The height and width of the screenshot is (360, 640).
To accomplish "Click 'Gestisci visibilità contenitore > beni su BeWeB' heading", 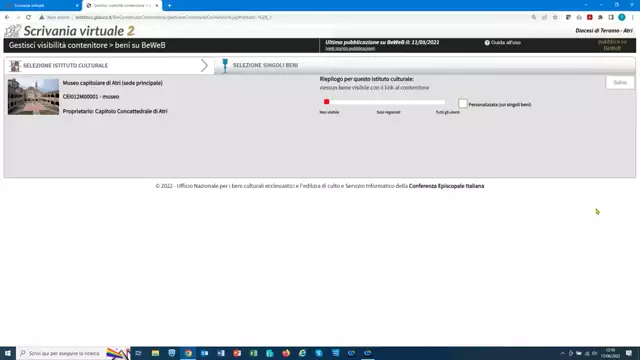I will pyautogui.click(x=87, y=45).
